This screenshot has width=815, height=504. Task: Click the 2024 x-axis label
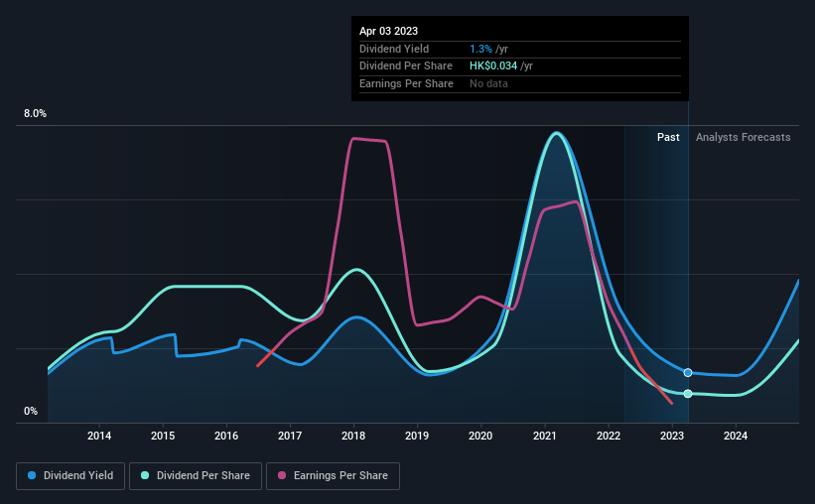coord(736,436)
